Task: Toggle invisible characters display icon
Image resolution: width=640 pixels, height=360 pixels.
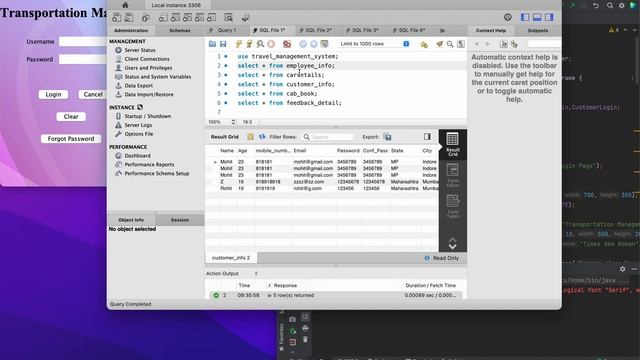Action: 461,44
